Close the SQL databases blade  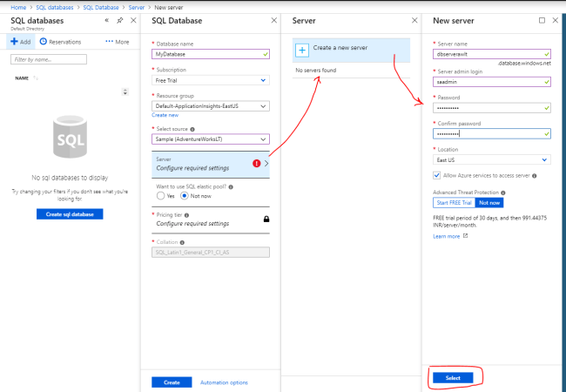click(133, 20)
